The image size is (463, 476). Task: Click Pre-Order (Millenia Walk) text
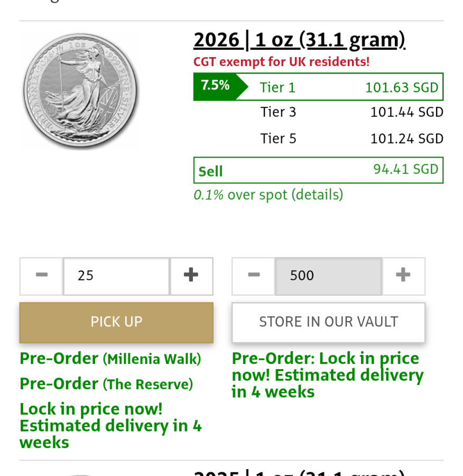110,359
